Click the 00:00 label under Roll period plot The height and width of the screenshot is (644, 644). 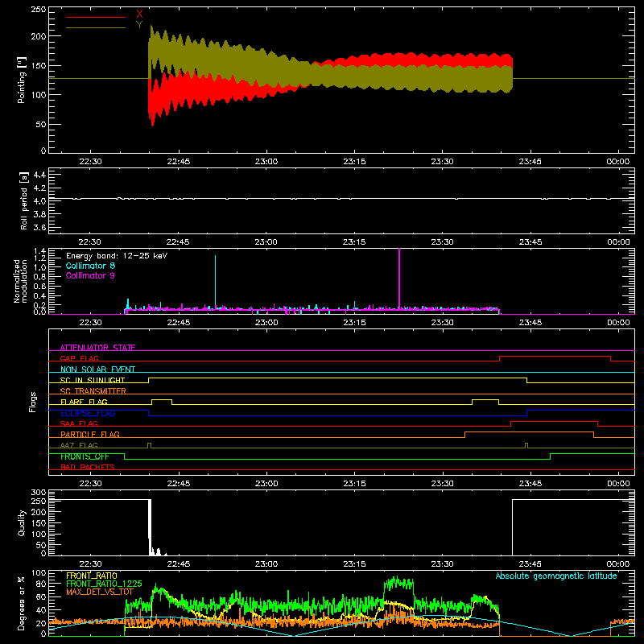[x=618, y=242]
